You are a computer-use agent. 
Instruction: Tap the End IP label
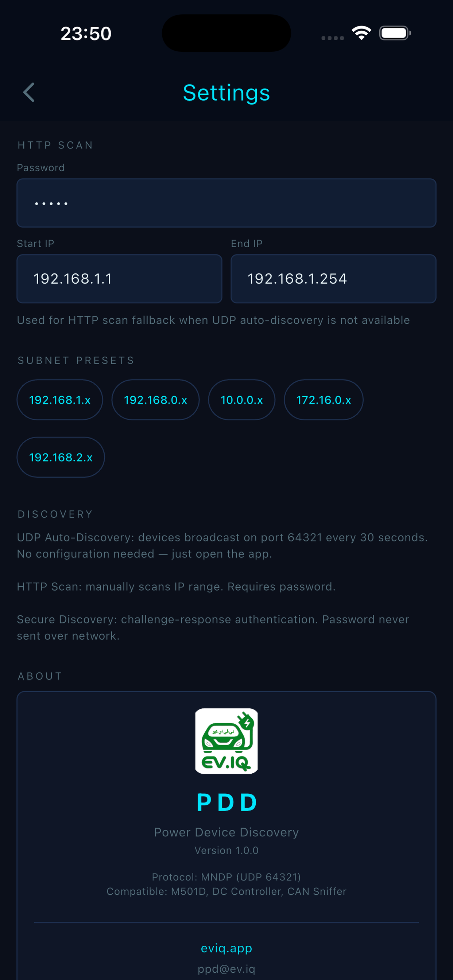click(247, 244)
